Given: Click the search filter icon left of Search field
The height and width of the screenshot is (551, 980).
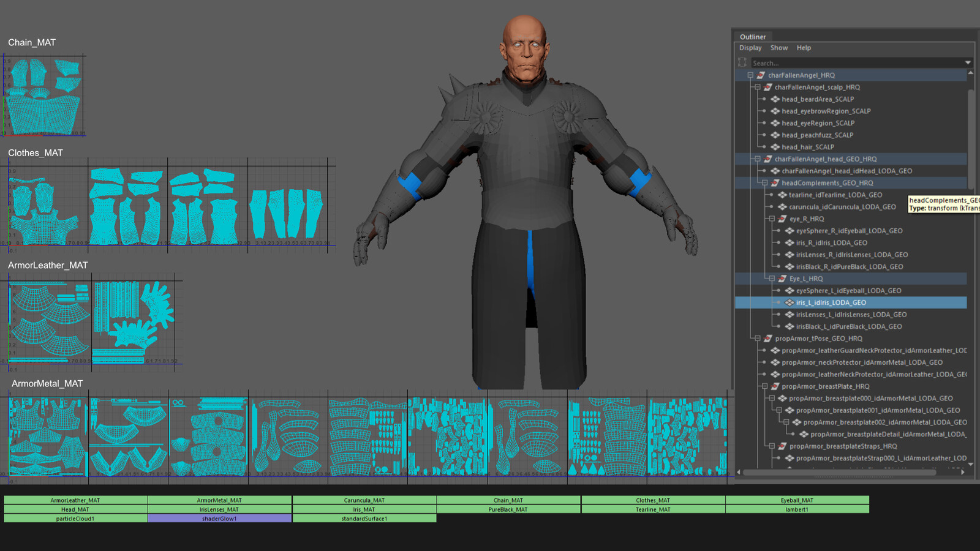Looking at the screenshot, I should click(742, 62).
